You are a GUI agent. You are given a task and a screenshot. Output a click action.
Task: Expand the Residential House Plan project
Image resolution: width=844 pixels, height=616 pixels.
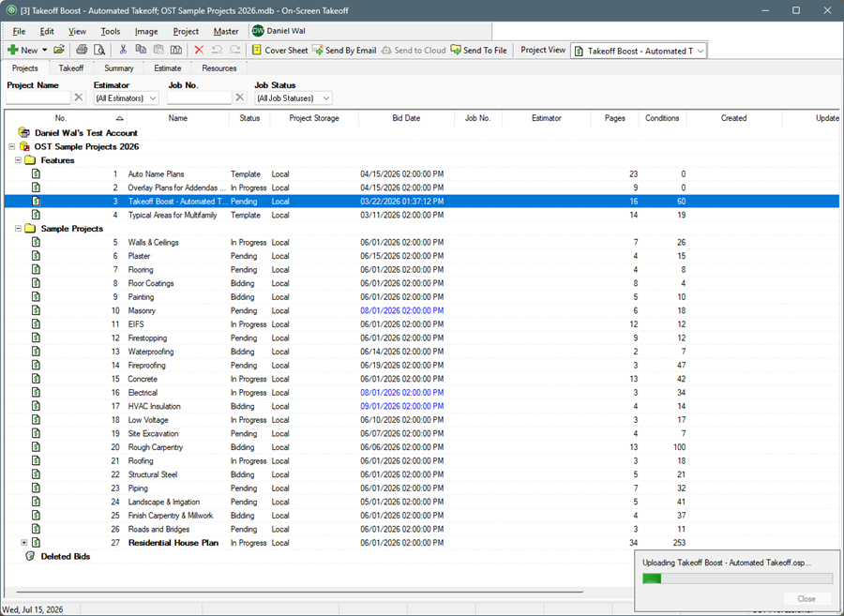tap(24, 543)
